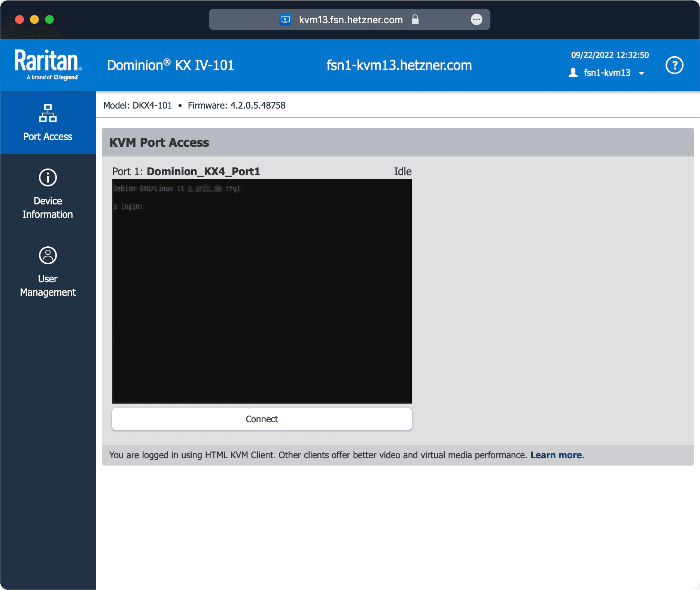This screenshot has width=700, height=590.
Task: Open the Port Access panel
Action: click(48, 123)
